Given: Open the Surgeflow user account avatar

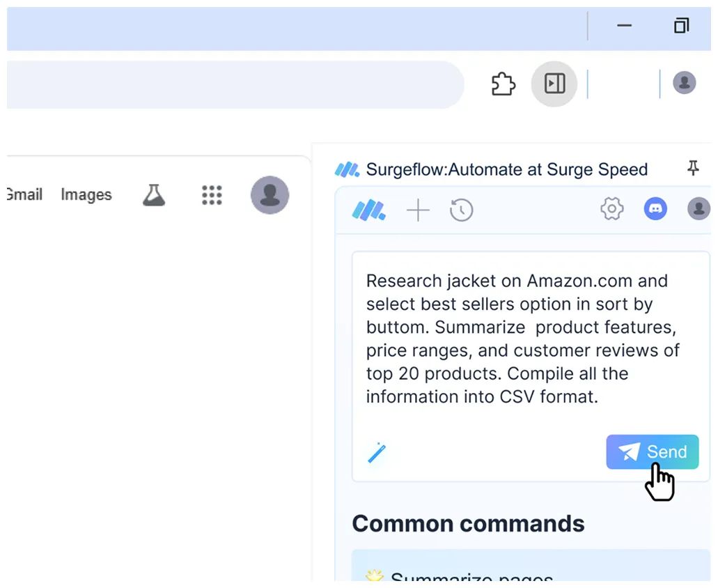Looking at the screenshot, I should [698, 208].
